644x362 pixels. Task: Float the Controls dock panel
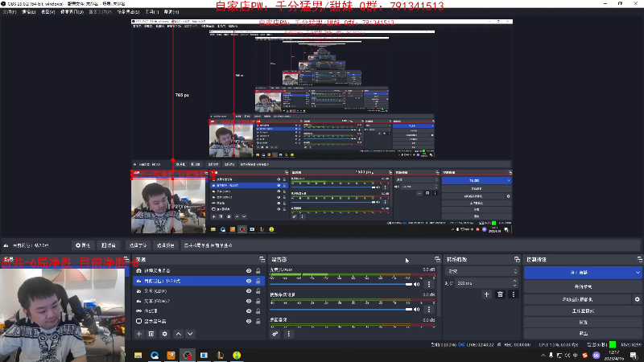(640, 259)
